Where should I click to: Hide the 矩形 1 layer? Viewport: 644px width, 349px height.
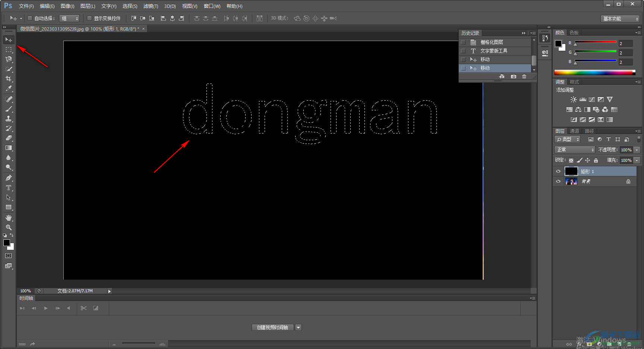tap(558, 172)
